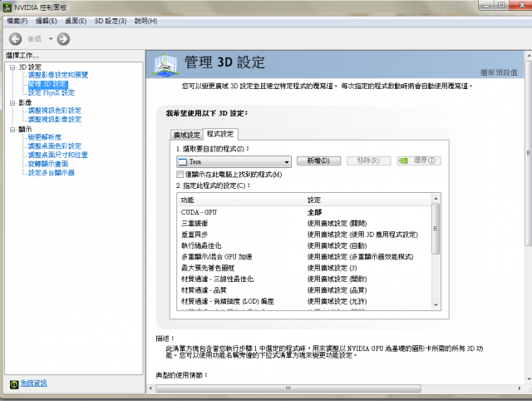Select the CUDA - GPU setting row

coord(304,212)
